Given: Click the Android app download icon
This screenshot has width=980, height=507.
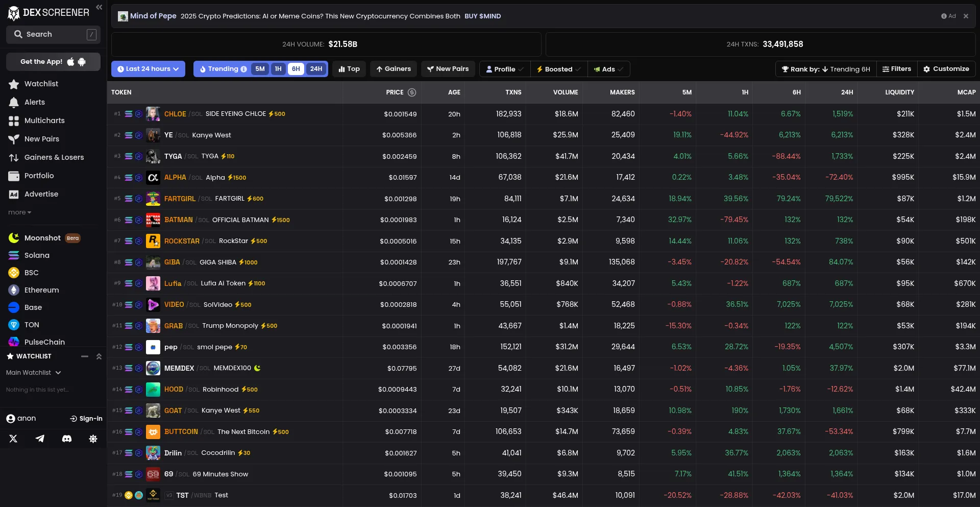Looking at the screenshot, I should 82,62.
